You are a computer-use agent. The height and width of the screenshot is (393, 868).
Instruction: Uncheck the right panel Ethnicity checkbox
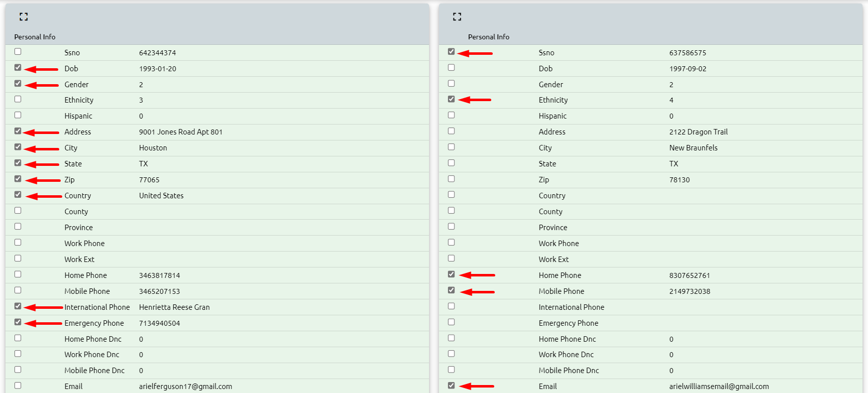[451, 99]
